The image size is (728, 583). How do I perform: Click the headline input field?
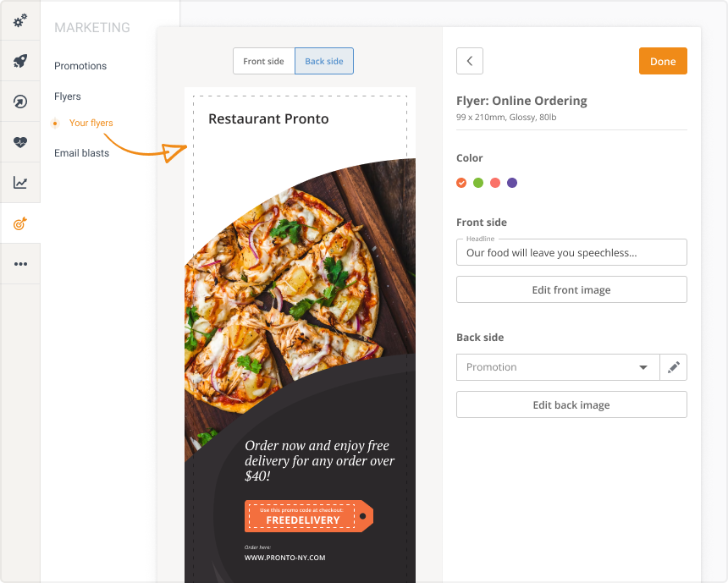571,252
